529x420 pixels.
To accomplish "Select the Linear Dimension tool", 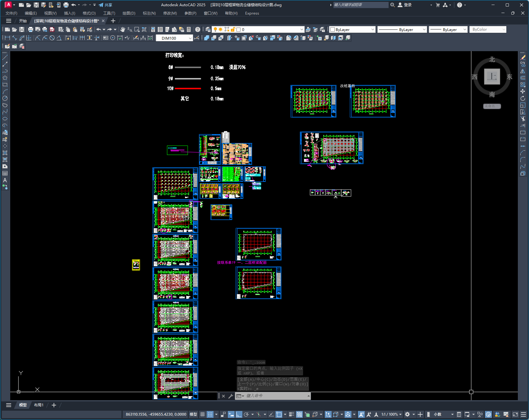I will click(7, 38).
